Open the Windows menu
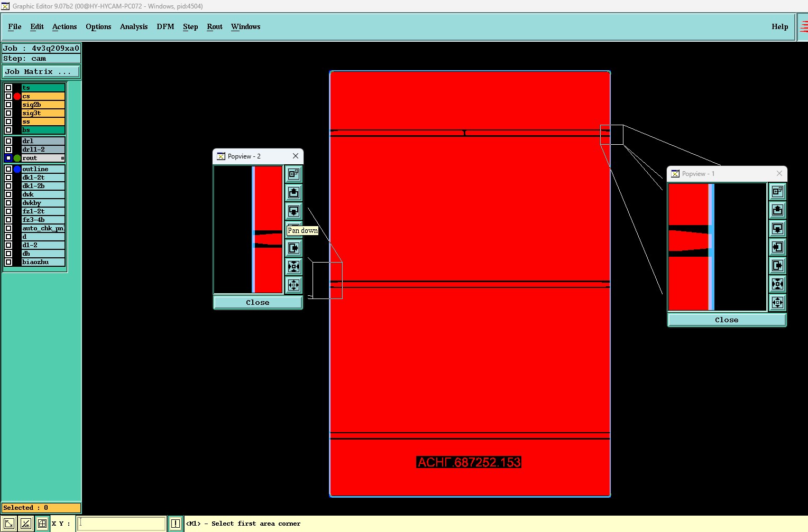 click(x=246, y=26)
